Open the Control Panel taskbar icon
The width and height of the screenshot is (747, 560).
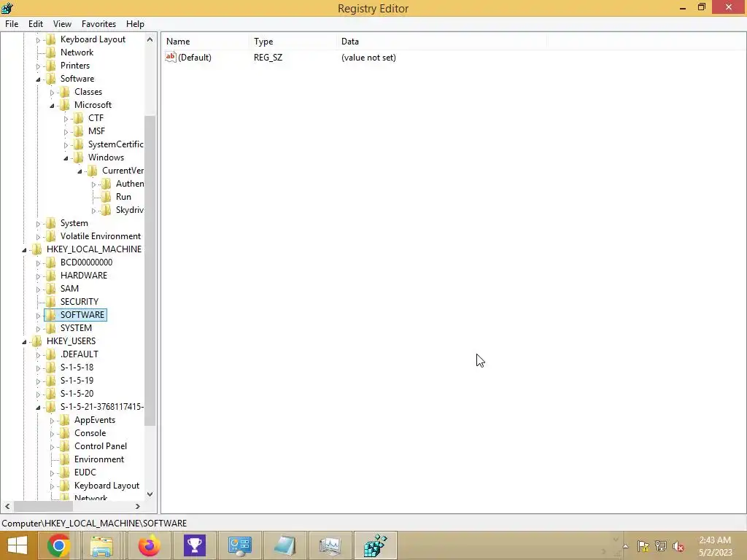point(239,545)
